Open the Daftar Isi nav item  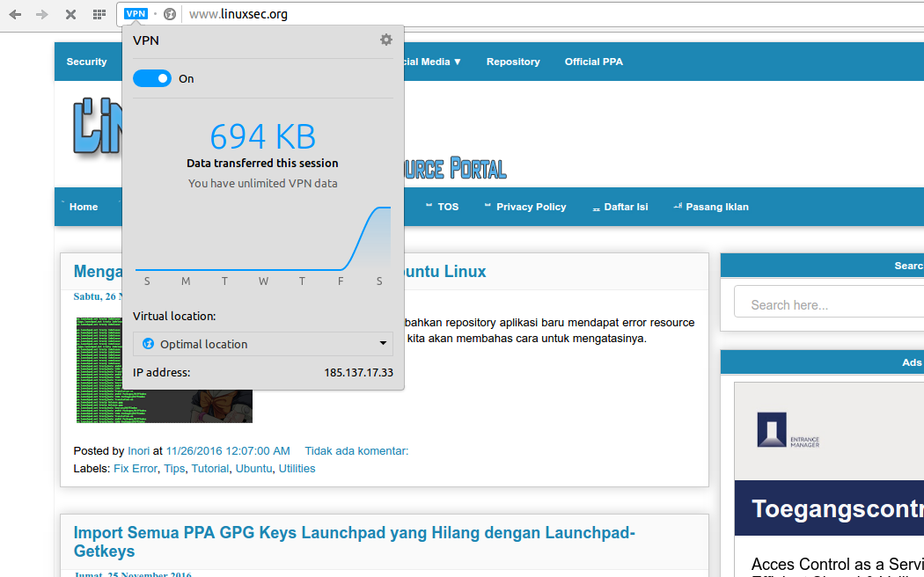(x=626, y=207)
